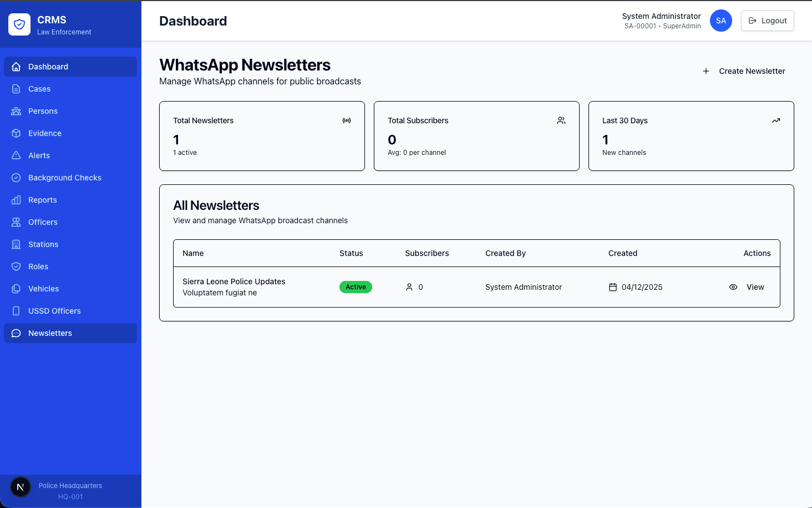This screenshot has width=812, height=508.
Task: Open the Cases menu item
Action: 70,89
